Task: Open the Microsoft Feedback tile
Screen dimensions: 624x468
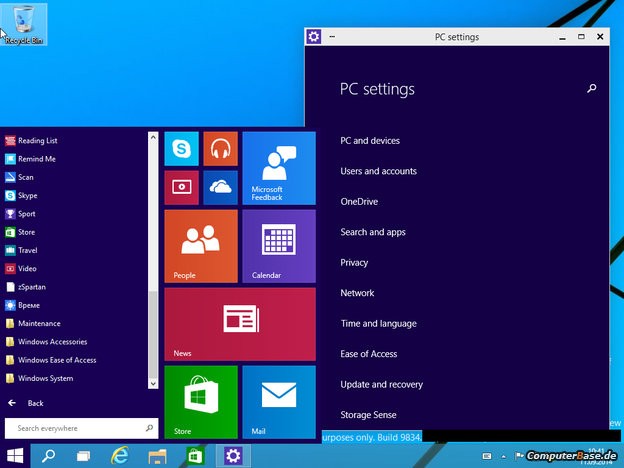Action: tap(278, 167)
